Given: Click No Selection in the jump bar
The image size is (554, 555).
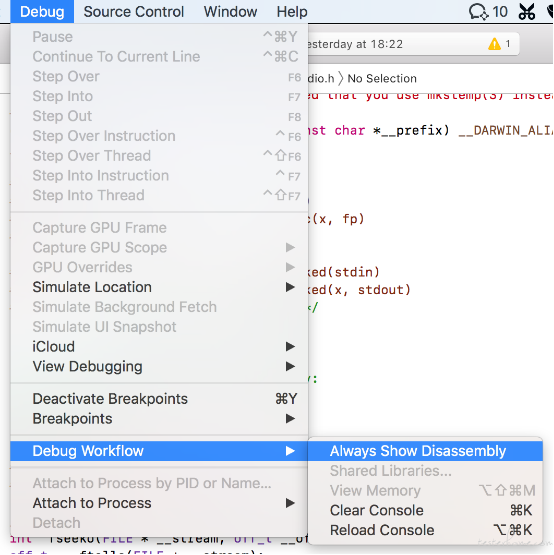Looking at the screenshot, I should click(382, 79).
